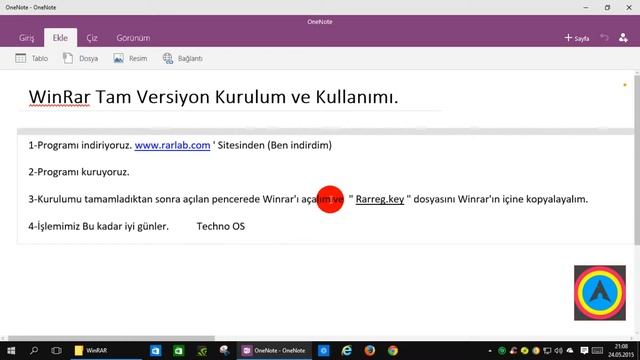Open the clock showing 21:08
The width and height of the screenshot is (640, 360).
[621, 351]
